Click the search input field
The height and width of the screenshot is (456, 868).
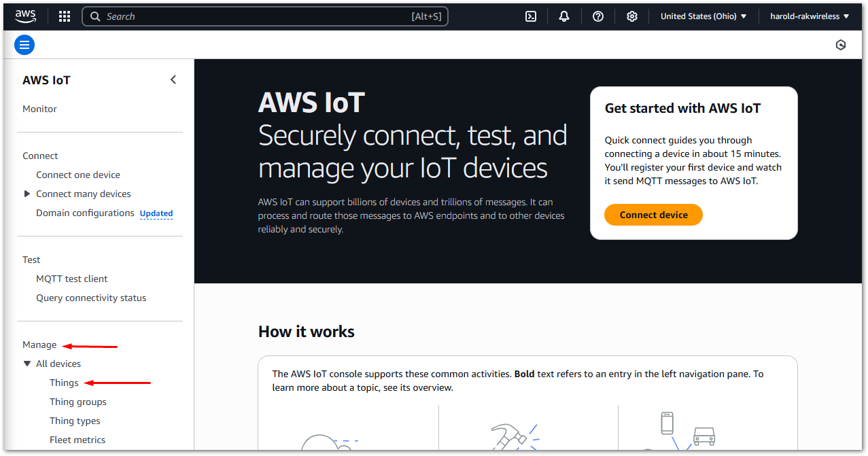coord(265,16)
